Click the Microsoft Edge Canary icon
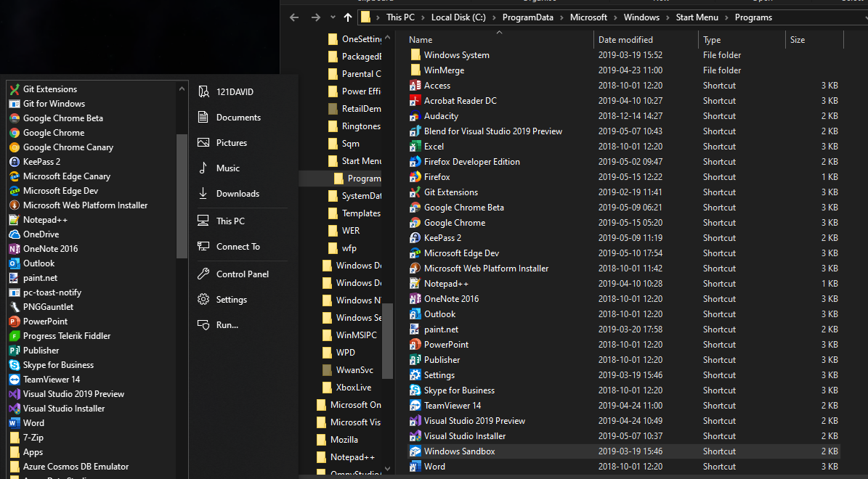The height and width of the screenshot is (479, 868). (x=15, y=176)
